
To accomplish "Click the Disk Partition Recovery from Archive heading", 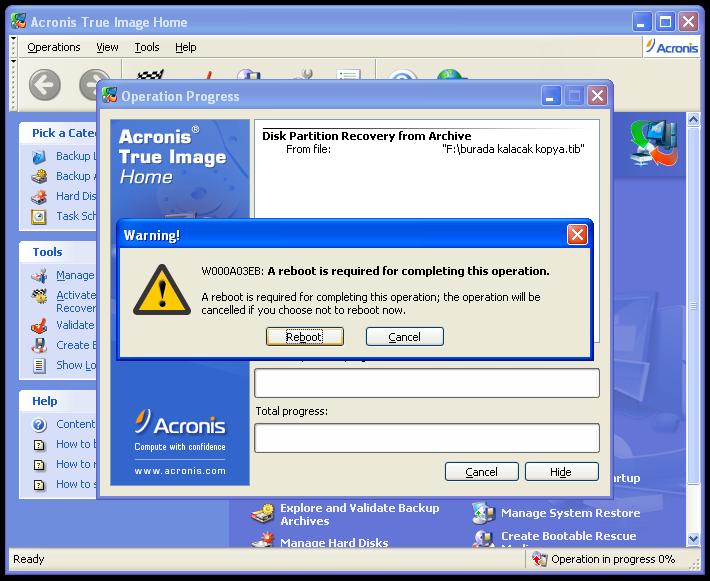I will pyautogui.click(x=367, y=136).
